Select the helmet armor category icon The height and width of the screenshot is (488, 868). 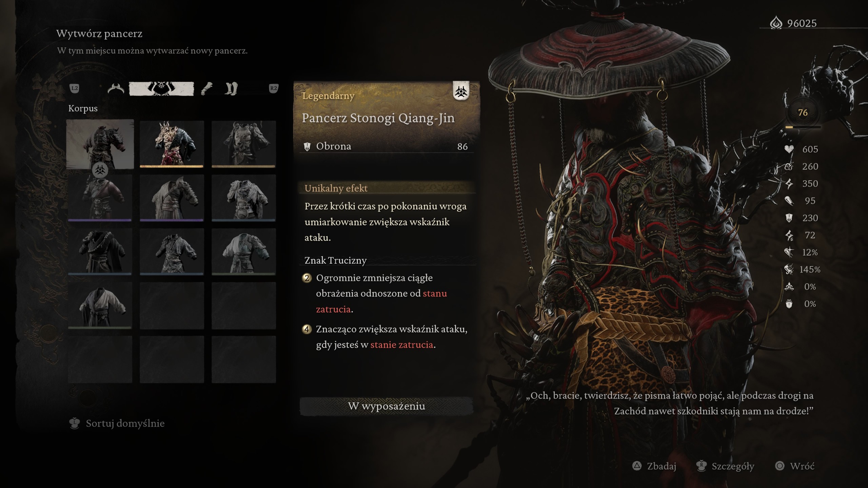pos(116,89)
